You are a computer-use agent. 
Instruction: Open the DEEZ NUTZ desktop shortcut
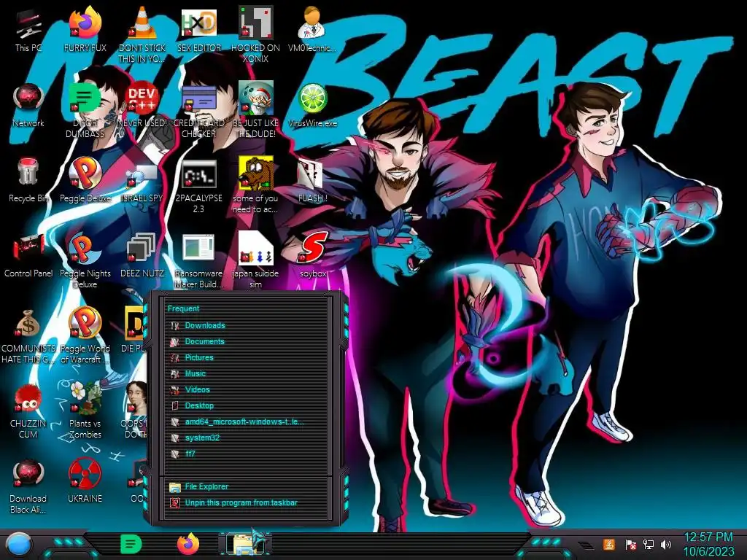(x=142, y=256)
